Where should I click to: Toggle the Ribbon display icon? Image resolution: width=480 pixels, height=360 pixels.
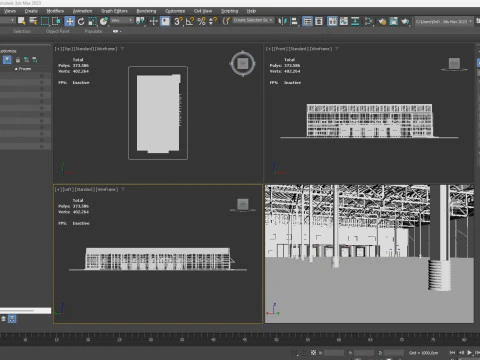coord(332,21)
